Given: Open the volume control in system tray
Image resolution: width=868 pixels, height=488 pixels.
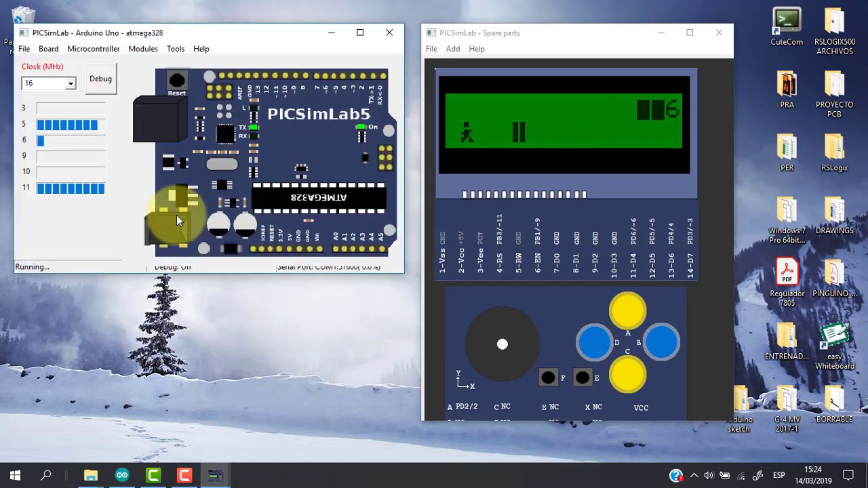Looking at the screenshot, I should 709,476.
